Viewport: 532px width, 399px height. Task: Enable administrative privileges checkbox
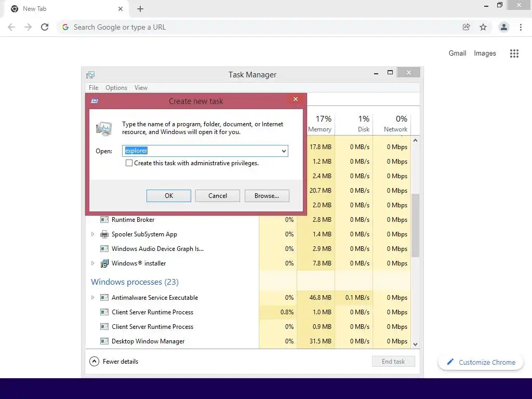click(129, 163)
